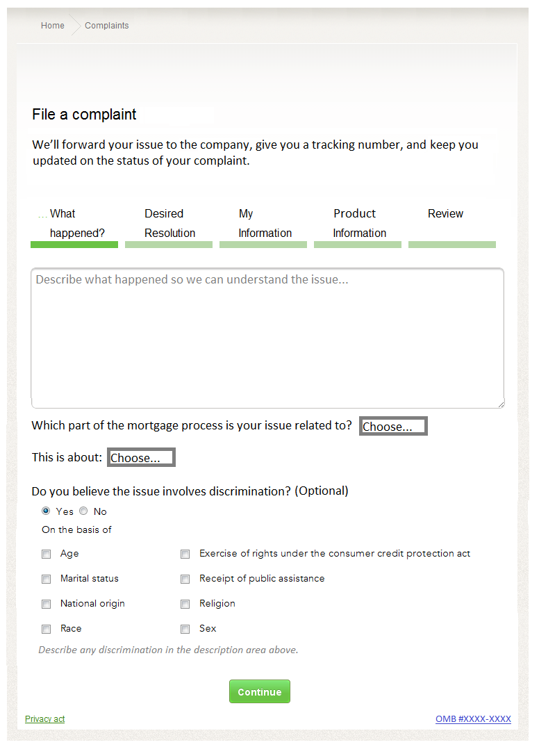Choose the No discrimination radio button

[x=83, y=511]
